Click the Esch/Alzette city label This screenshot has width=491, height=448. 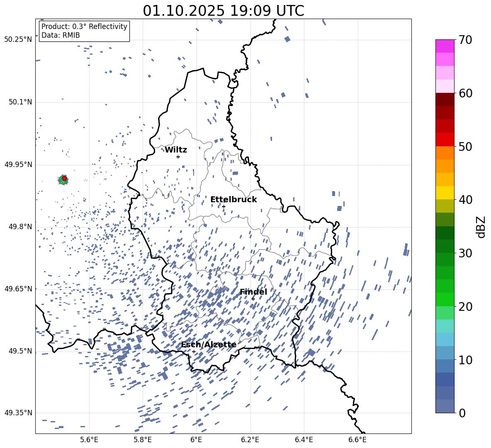tap(209, 345)
